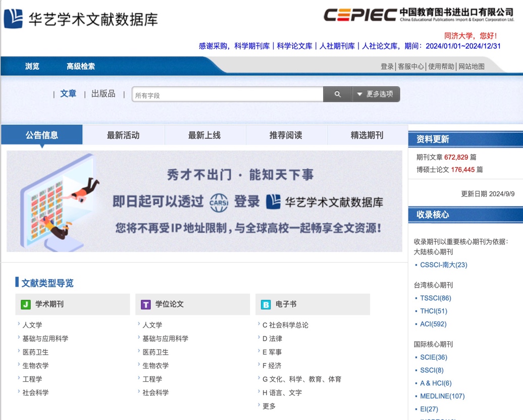
Task: Open G 文化、科学、教育、体育 ebook category
Action: (x=302, y=379)
